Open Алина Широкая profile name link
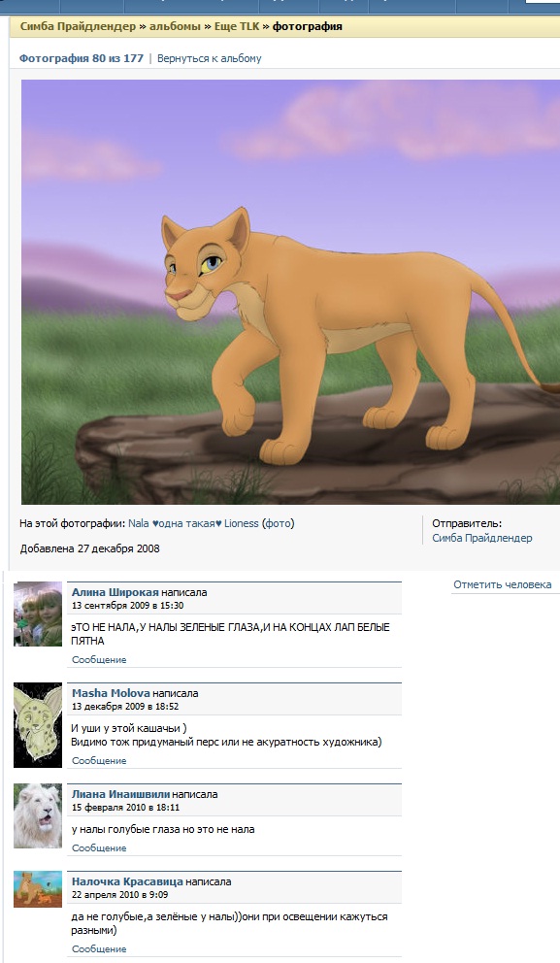The height and width of the screenshot is (963, 560). (115, 593)
